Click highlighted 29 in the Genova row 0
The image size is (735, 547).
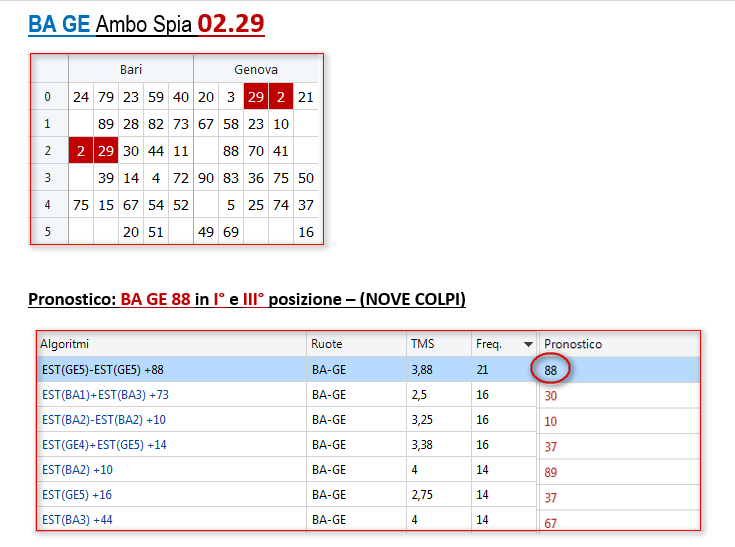(x=256, y=97)
